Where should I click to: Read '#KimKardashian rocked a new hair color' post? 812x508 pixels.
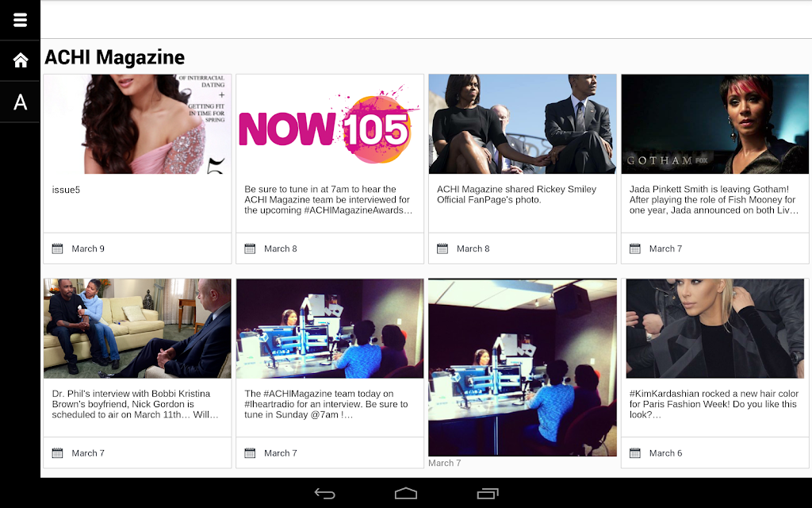pyautogui.click(x=713, y=404)
